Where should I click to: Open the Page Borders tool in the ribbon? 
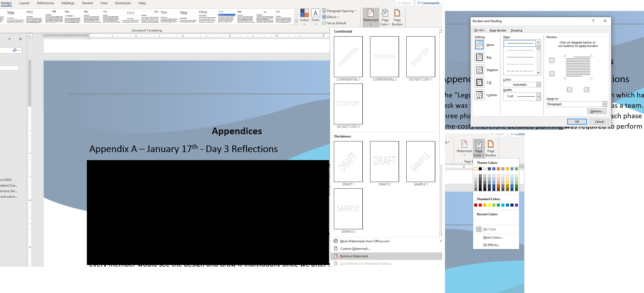397,17
